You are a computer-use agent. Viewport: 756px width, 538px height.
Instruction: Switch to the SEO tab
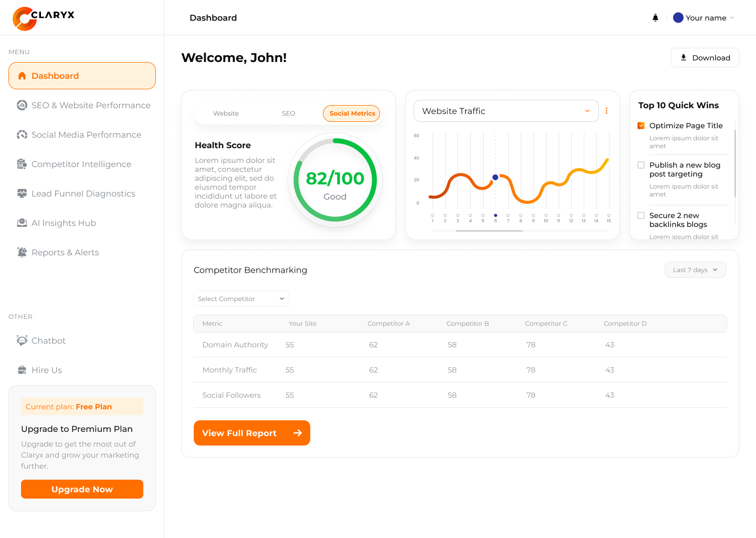click(x=288, y=113)
